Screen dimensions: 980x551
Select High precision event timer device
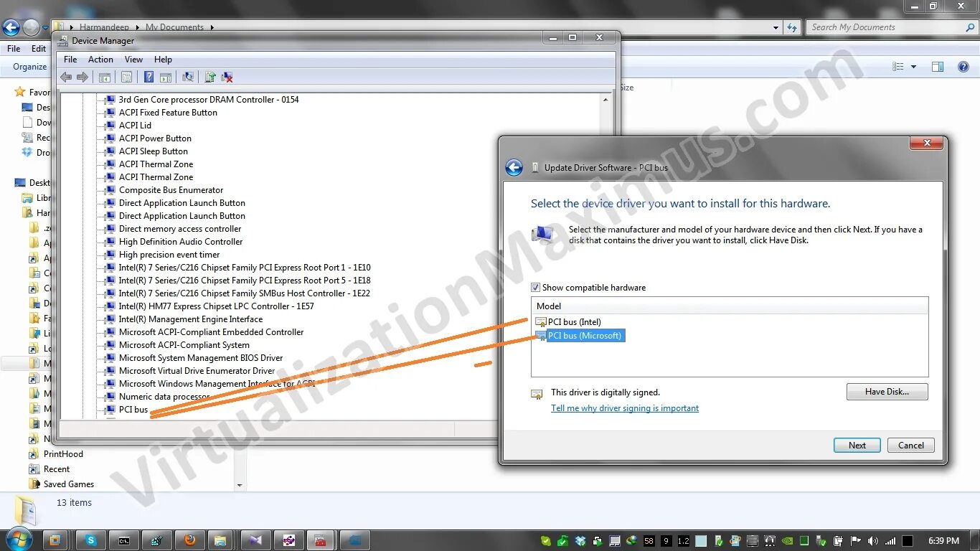pyautogui.click(x=169, y=255)
